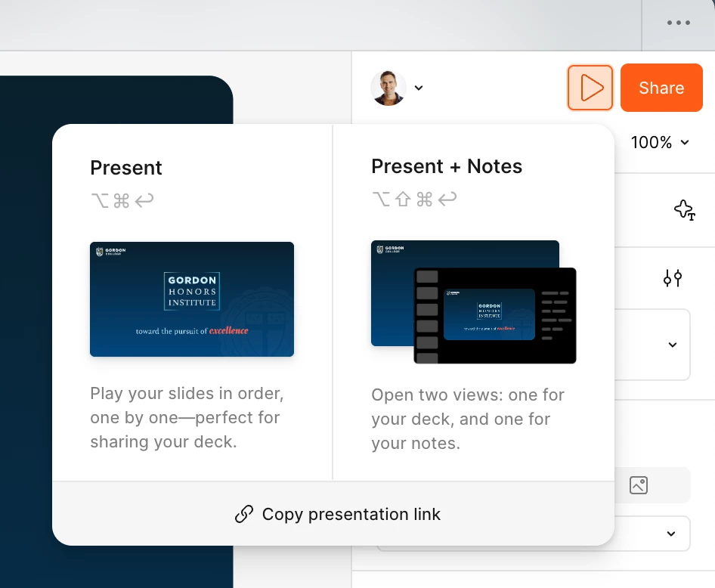Screen dimensions: 715x588
Task: Click the Present + Notes keyboard shortcut hint
Action: (x=414, y=199)
